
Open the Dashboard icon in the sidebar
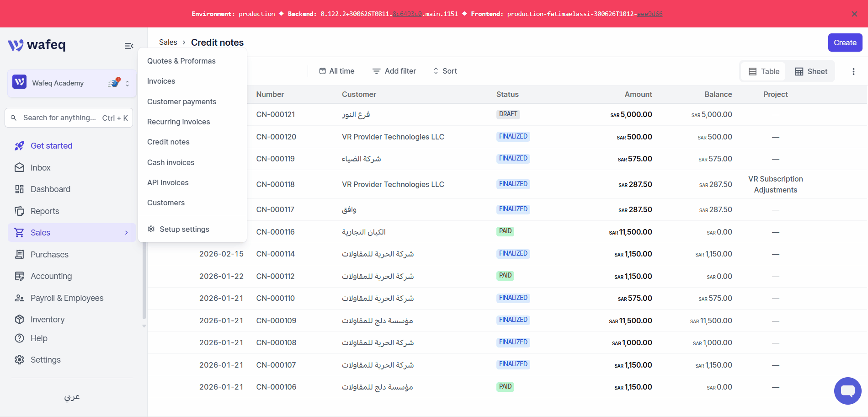click(x=19, y=189)
